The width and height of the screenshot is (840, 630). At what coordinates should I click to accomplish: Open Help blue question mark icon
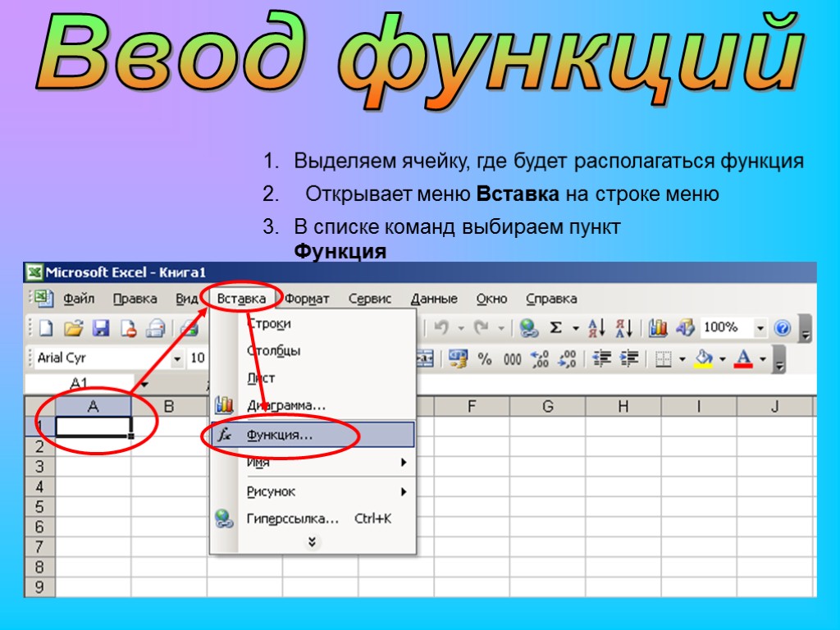coord(782,327)
